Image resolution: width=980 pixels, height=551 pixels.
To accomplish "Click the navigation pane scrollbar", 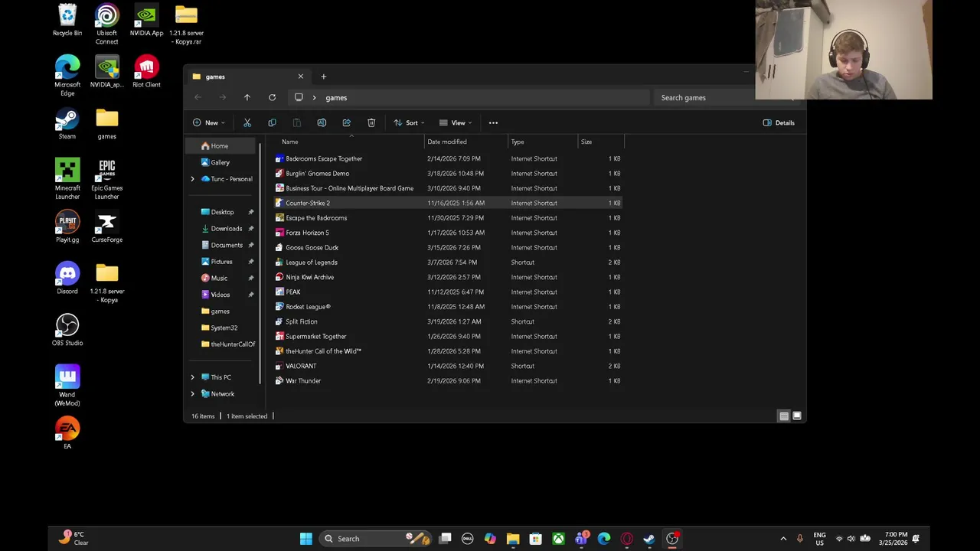I will coord(261,263).
